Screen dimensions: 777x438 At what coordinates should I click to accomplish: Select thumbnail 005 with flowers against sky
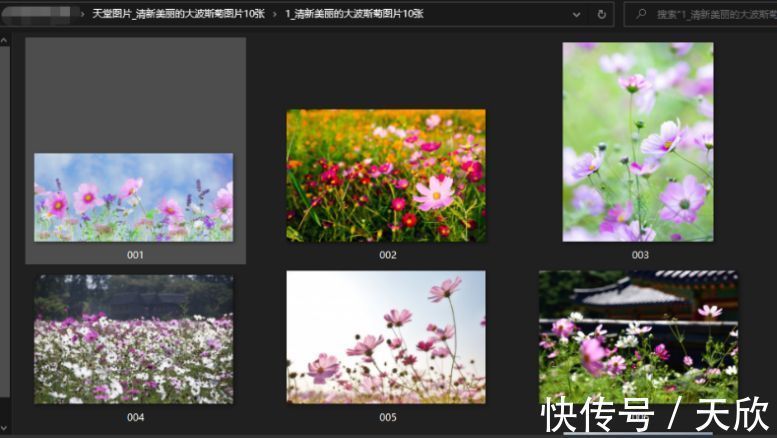pyautogui.click(x=386, y=337)
